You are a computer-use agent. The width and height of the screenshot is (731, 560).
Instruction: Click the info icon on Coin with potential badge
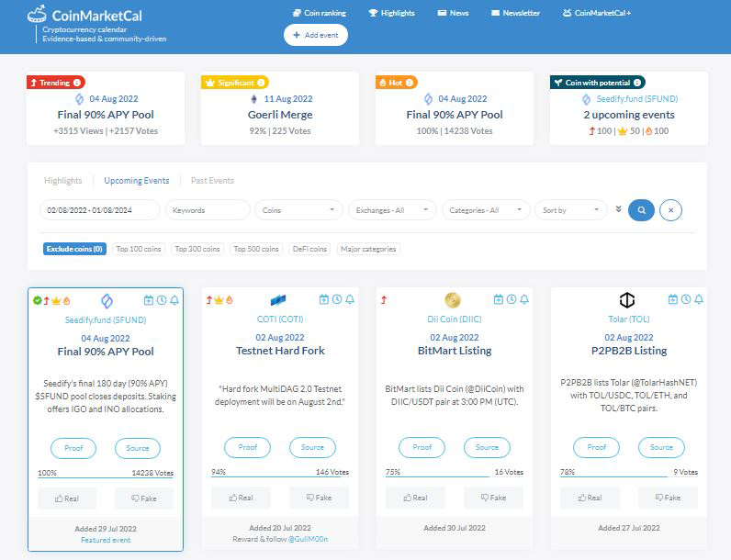[x=636, y=83]
